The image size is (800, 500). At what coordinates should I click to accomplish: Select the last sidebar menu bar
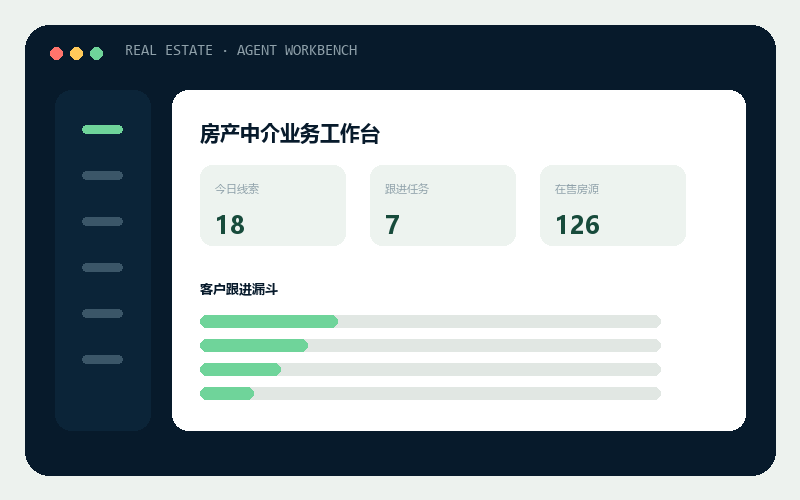pos(103,359)
